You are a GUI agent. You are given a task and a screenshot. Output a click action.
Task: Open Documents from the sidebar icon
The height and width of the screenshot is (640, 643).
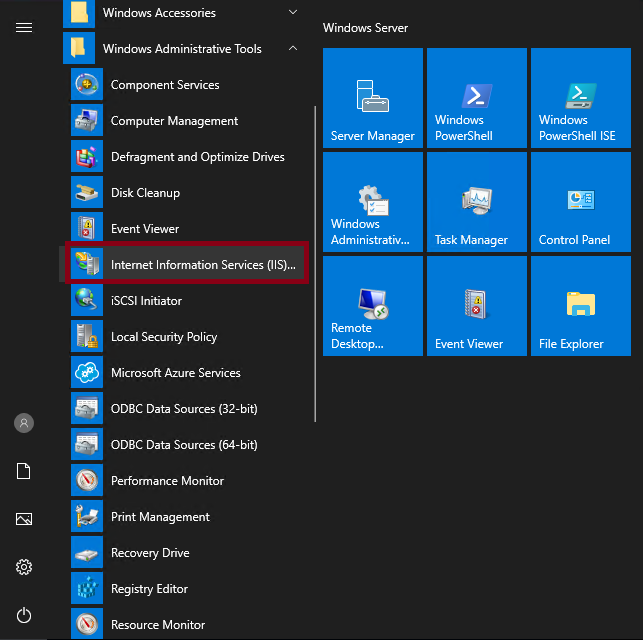(24, 471)
